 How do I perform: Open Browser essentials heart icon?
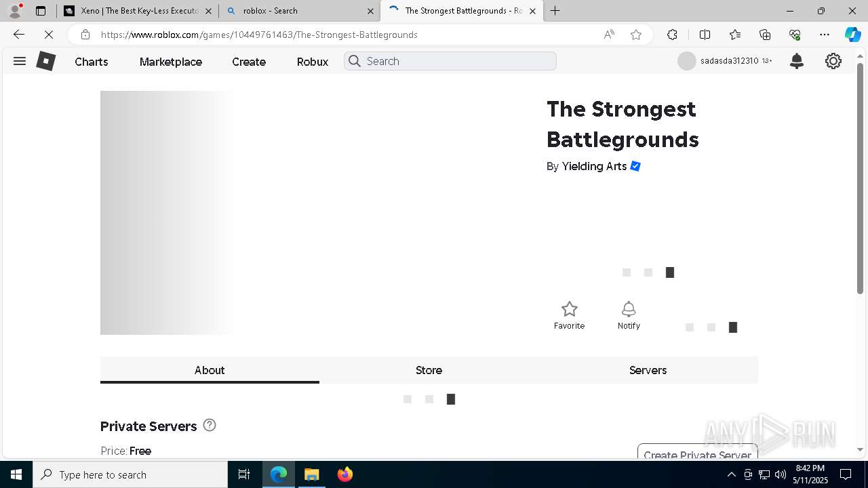click(795, 35)
